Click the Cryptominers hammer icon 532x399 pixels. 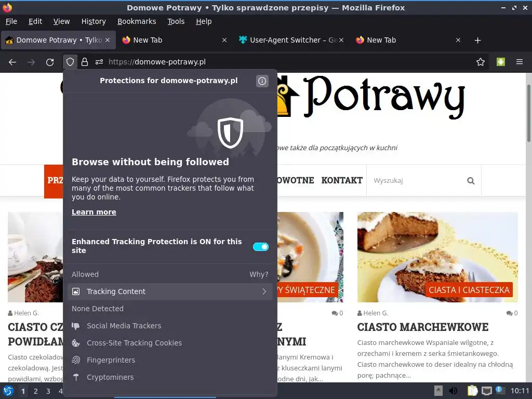[76, 377]
